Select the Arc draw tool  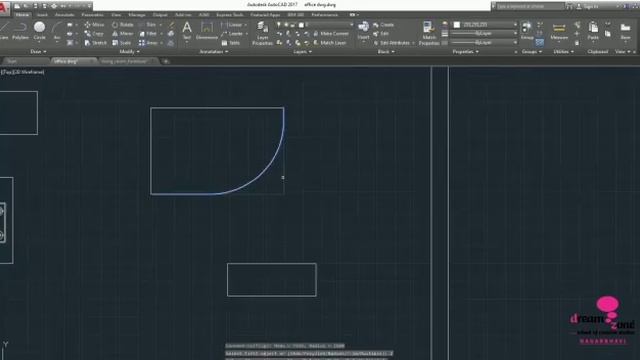57,31
